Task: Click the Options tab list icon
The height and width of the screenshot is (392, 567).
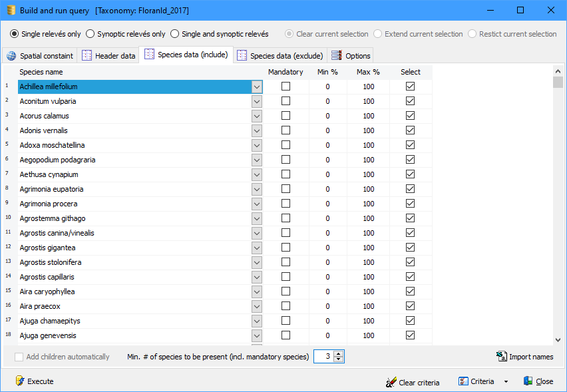Action: pos(337,56)
